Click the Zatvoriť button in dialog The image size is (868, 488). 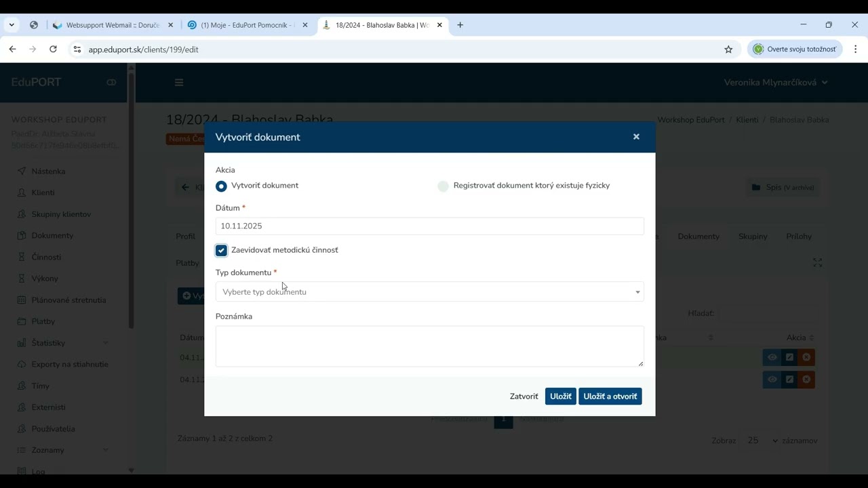pyautogui.click(x=524, y=396)
